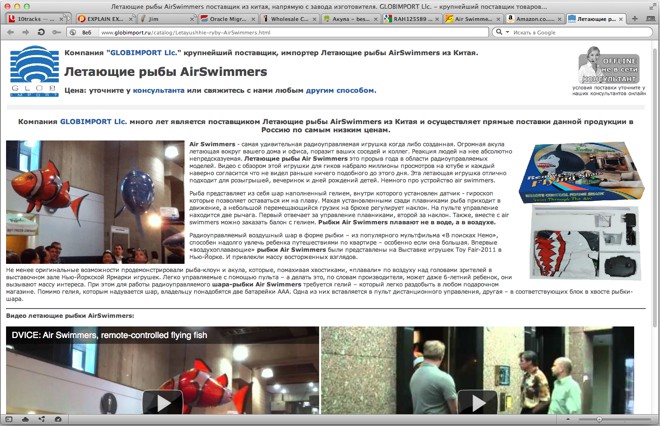The image size is (660, 426).
Task: Close the Oracle Migr... tab
Action: pos(253,19)
